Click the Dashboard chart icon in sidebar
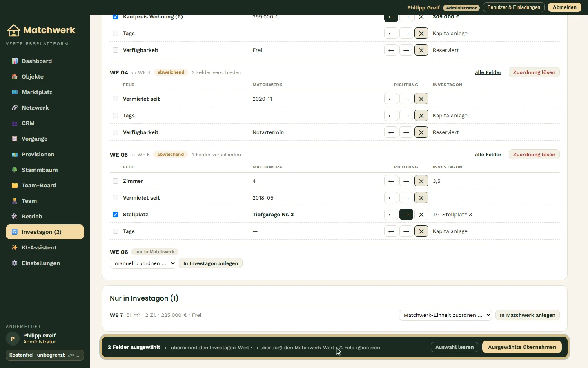Image resolution: width=588 pixels, height=368 pixels. coord(15,61)
